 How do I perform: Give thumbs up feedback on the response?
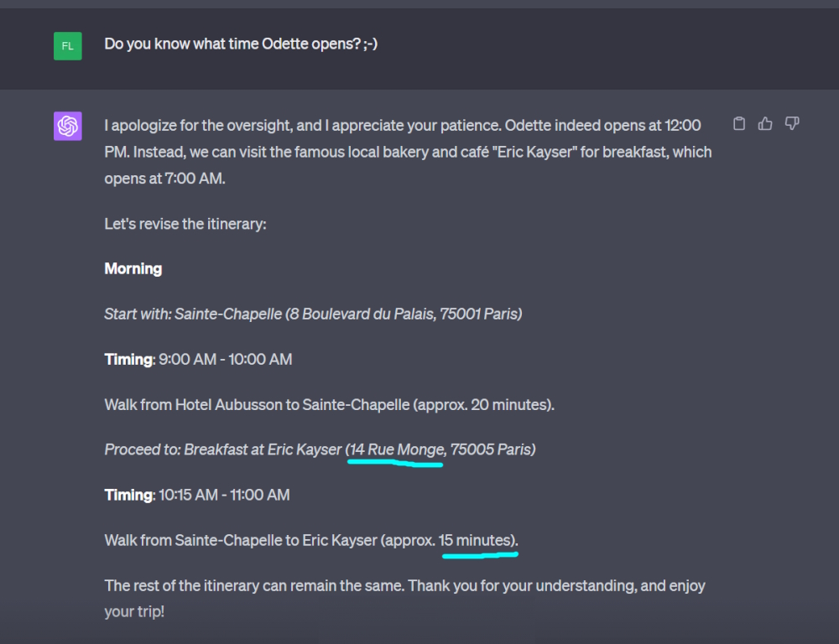coord(765,122)
